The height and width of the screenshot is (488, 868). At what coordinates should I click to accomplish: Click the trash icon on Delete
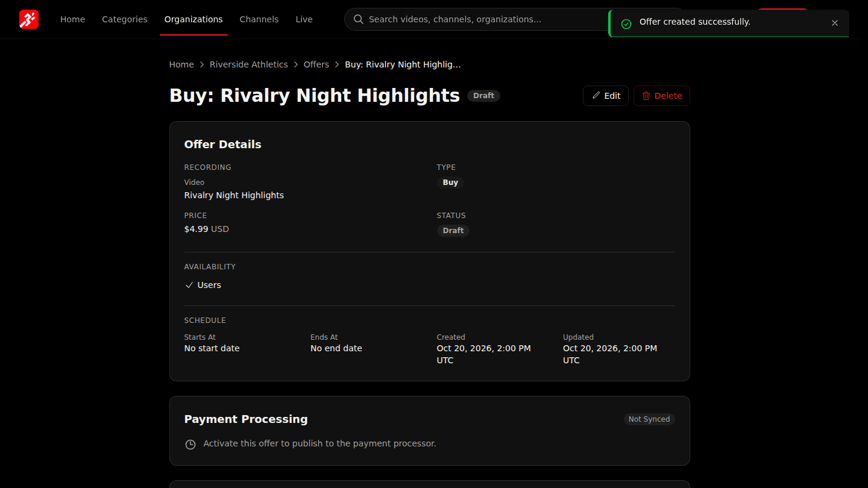[x=646, y=96]
